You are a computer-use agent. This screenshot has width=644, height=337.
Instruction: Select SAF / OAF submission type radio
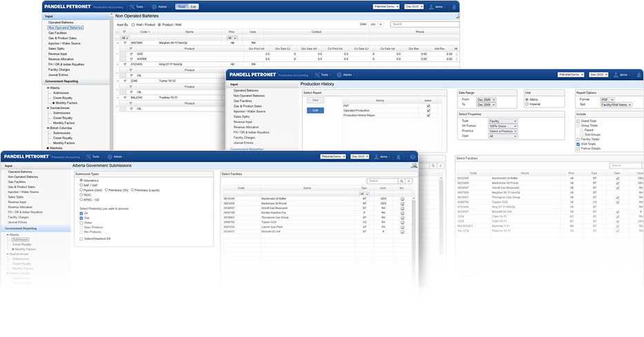tap(82, 185)
